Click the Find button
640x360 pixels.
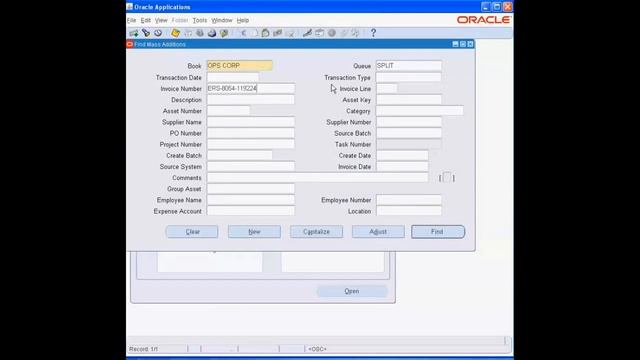tap(438, 232)
